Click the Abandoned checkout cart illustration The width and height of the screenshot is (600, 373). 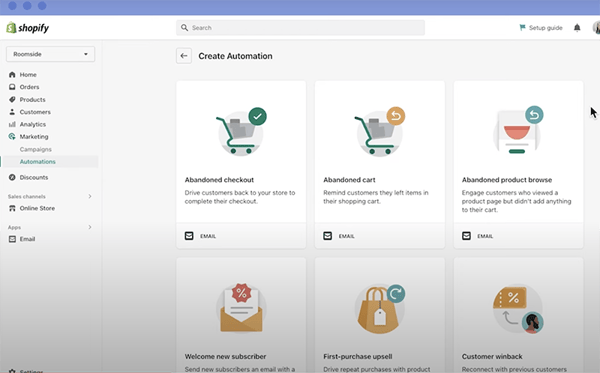tap(241, 131)
